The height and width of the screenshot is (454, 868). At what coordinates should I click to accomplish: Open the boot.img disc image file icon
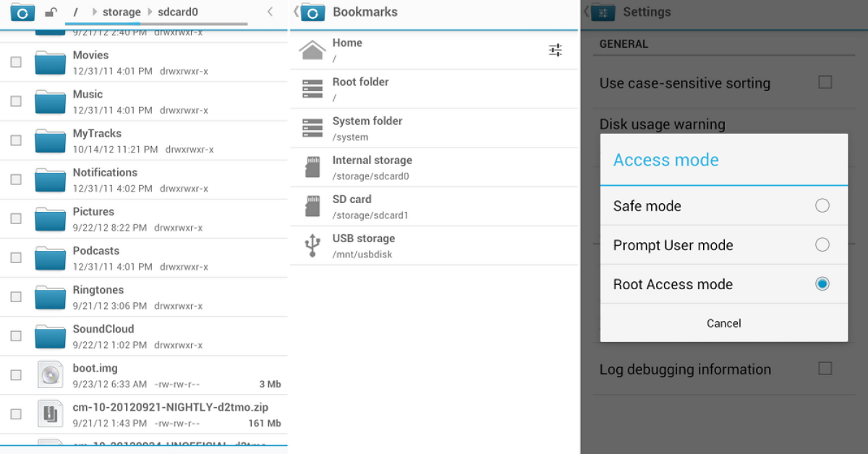pyautogui.click(x=50, y=375)
